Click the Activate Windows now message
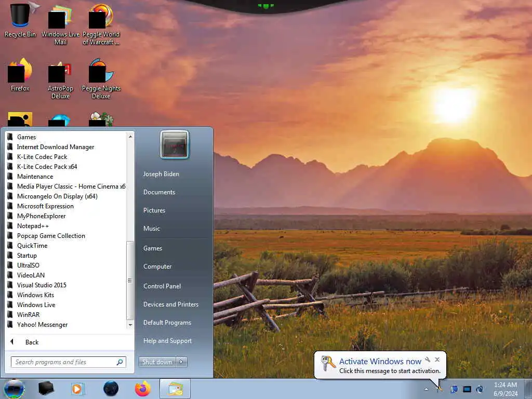Screen dimensions: 532x399 380,362
